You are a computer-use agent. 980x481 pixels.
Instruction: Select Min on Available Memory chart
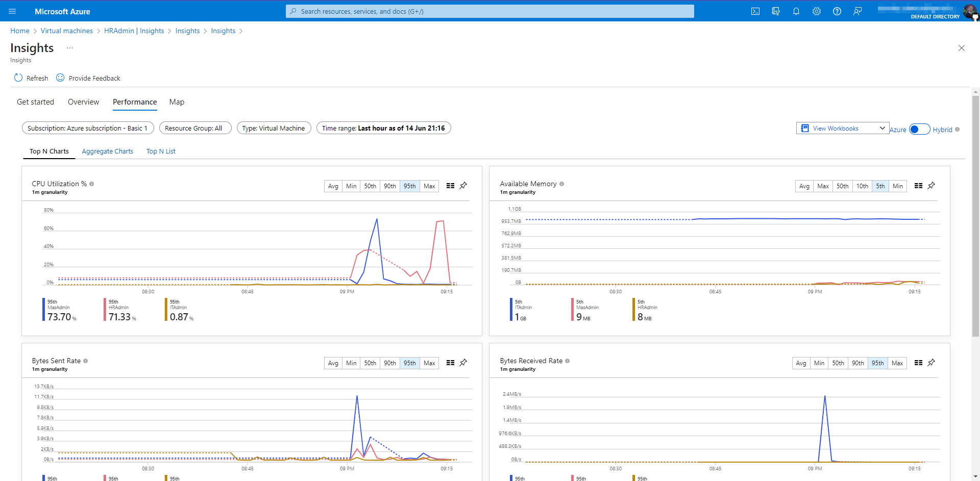[898, 186]
